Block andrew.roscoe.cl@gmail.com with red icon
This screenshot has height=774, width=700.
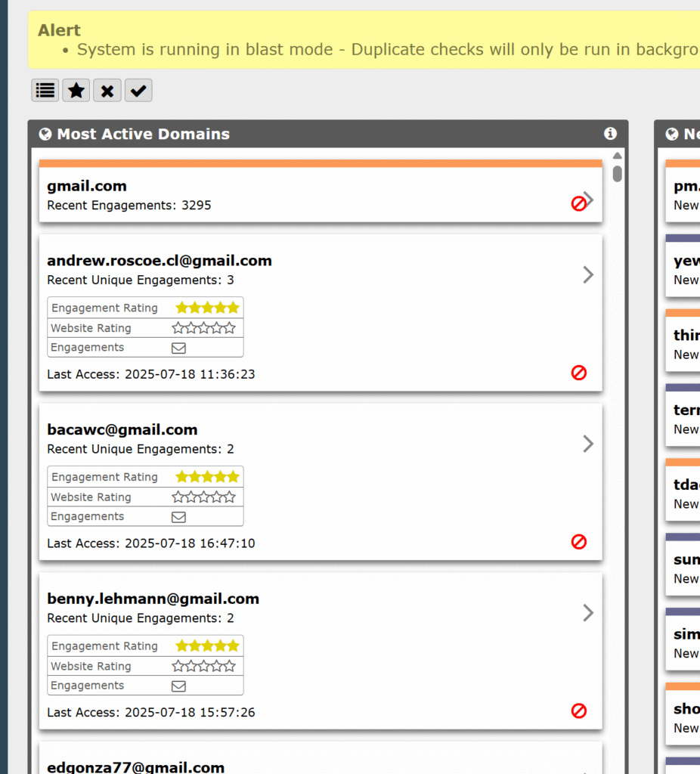579,373
